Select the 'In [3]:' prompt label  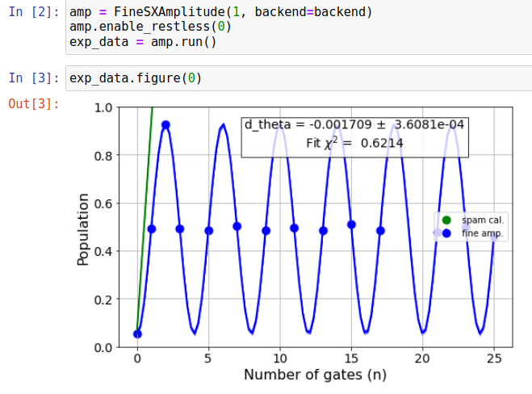click(x=34, y=78)
